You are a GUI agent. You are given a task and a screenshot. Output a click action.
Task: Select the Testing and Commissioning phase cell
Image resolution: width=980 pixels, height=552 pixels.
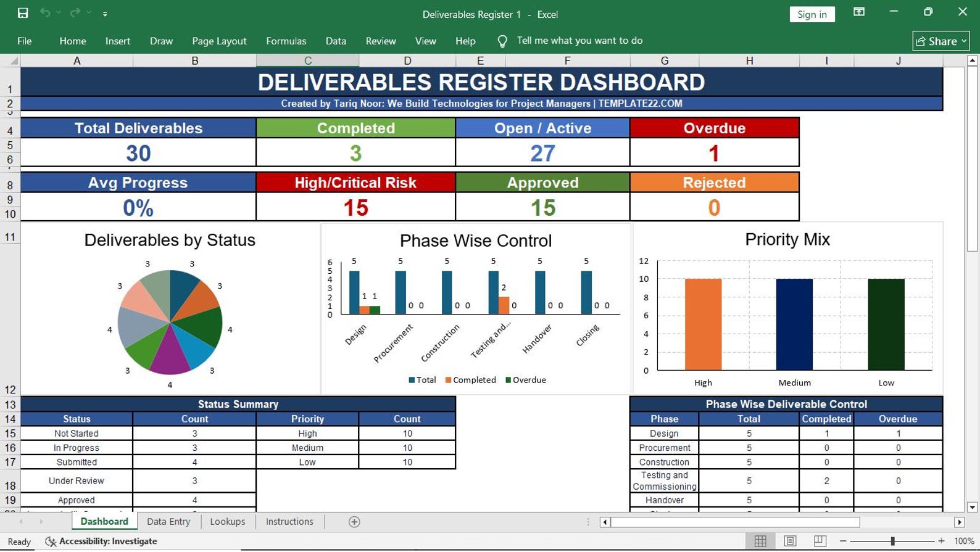pyautogui.click(x=664, y=481)
